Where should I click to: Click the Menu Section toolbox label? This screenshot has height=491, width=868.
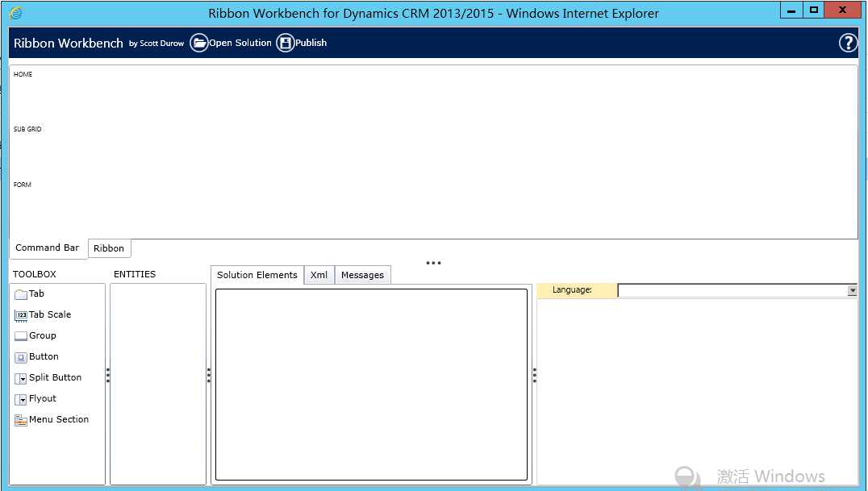pyautogui.click(x=59, y=419)
